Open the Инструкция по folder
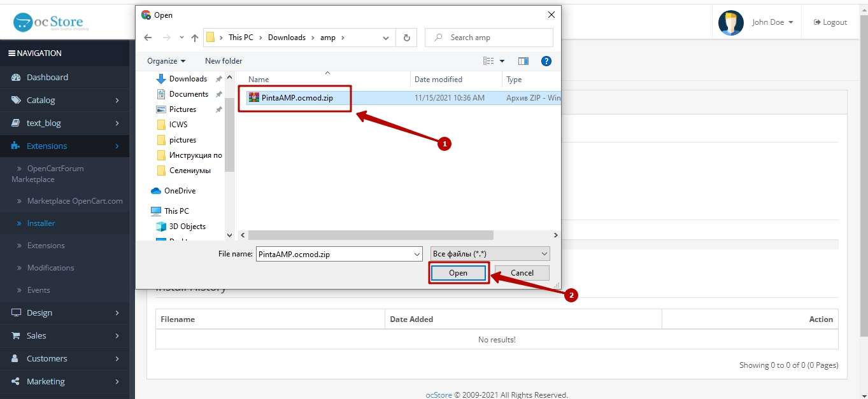The width and height of the screenshot is (868, 399). tap(195, 155)
